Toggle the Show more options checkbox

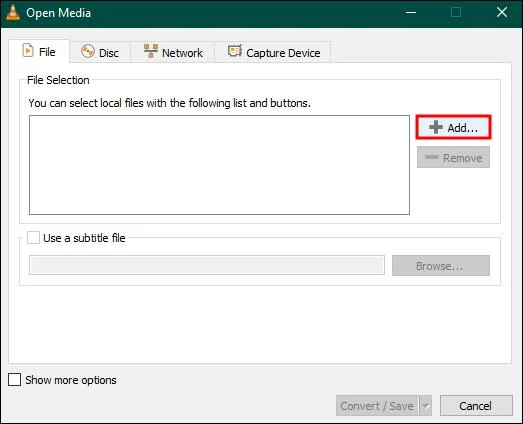[14, 379]
